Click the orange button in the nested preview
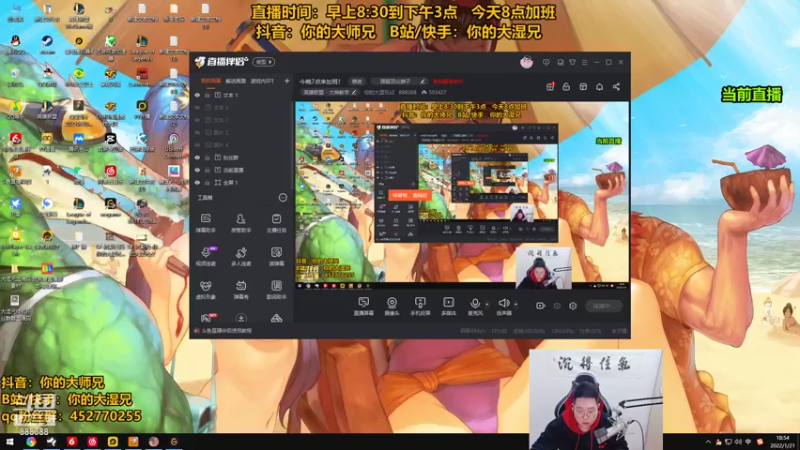800x450 pixels. click(410, 195)
